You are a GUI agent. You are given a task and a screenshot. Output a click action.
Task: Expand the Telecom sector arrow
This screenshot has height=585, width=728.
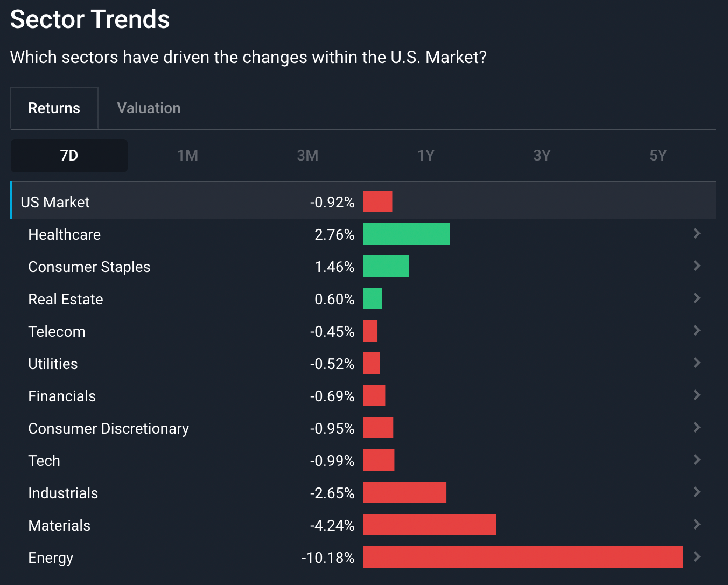pos(697,330)
